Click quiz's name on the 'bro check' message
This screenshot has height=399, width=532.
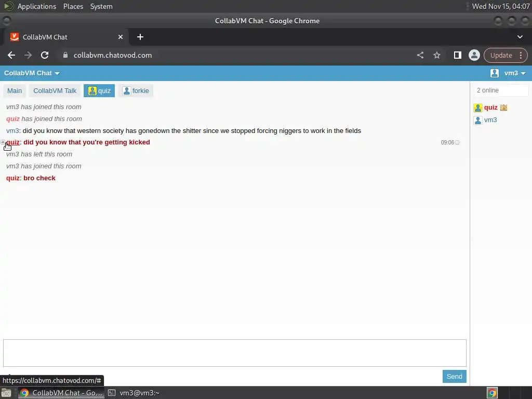[x=13, y=178]
